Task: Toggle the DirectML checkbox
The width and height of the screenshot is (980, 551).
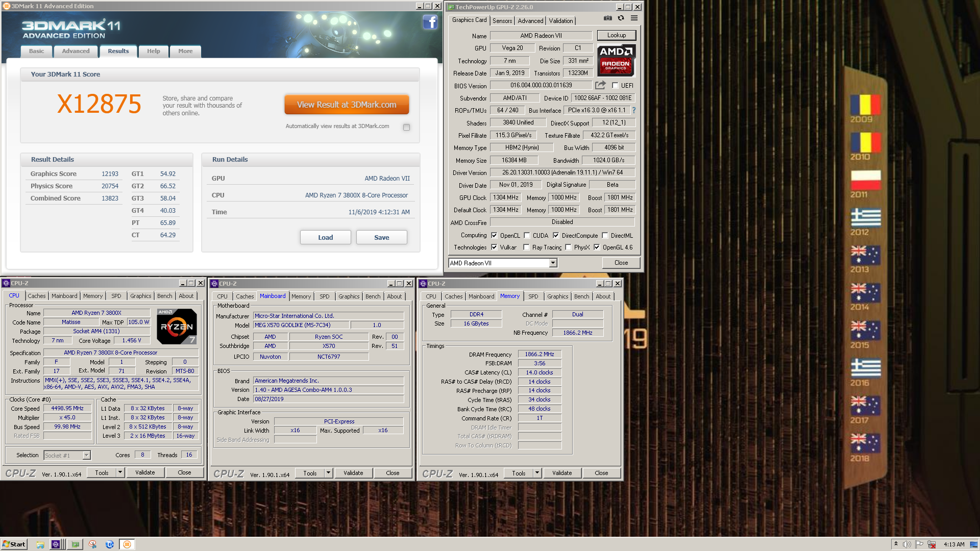Action: coord(605,235)
